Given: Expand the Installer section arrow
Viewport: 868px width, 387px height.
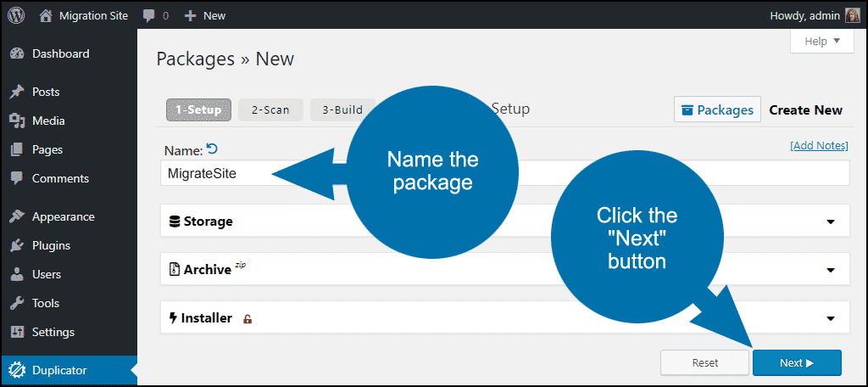Looking at the screenshot, I should point(831,318).
